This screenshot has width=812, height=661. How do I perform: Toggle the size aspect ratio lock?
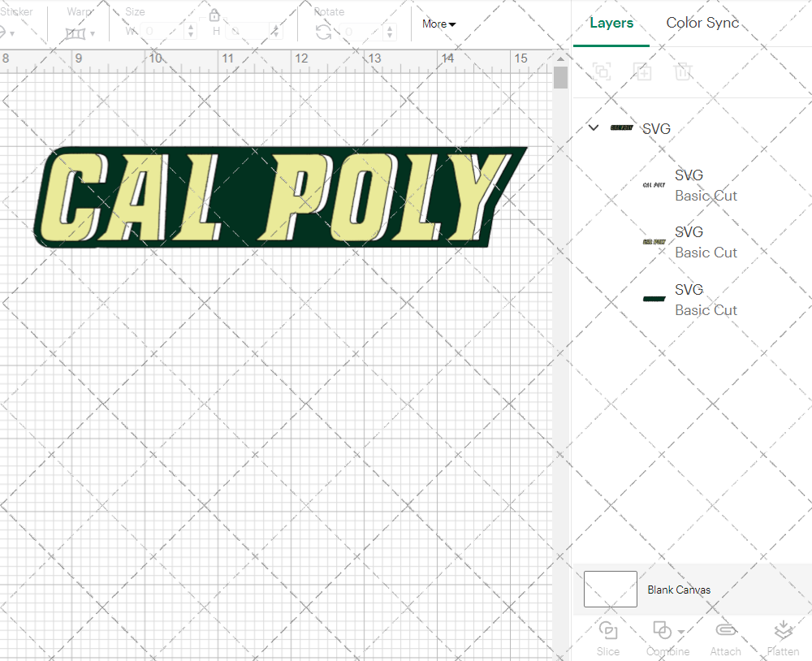pyautogui.click(x=214, y=15)
